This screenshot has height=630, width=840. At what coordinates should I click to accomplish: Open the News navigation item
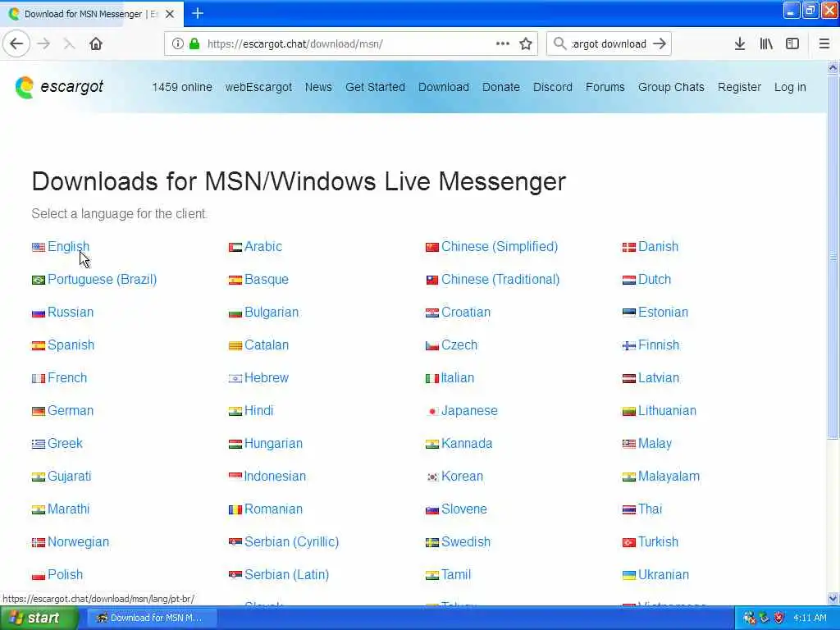coord(318,87)
